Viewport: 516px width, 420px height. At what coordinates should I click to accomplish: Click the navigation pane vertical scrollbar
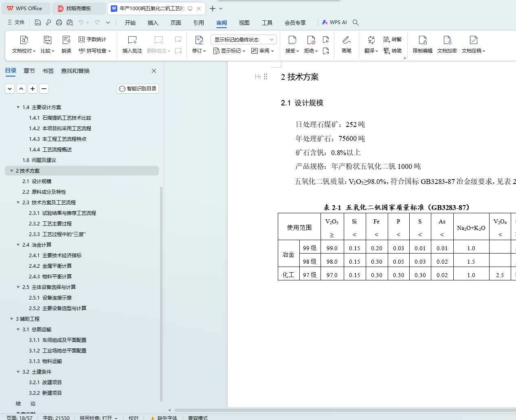tap(161, 294)
